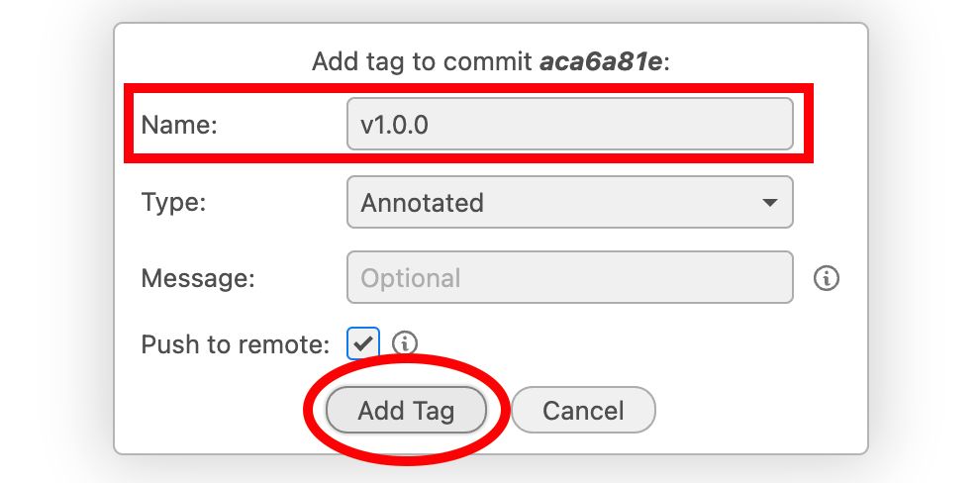Toggle the Push to remote checkbox
This screenshot has height=483, width=980.
[363, 343]
